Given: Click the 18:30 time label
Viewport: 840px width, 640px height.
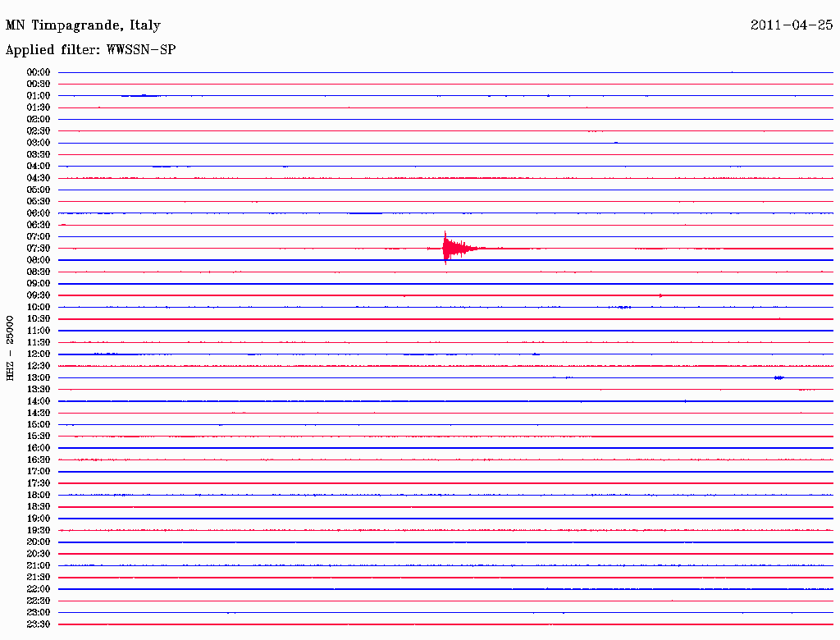Looking at the screenshot, I should pos(39,506).
